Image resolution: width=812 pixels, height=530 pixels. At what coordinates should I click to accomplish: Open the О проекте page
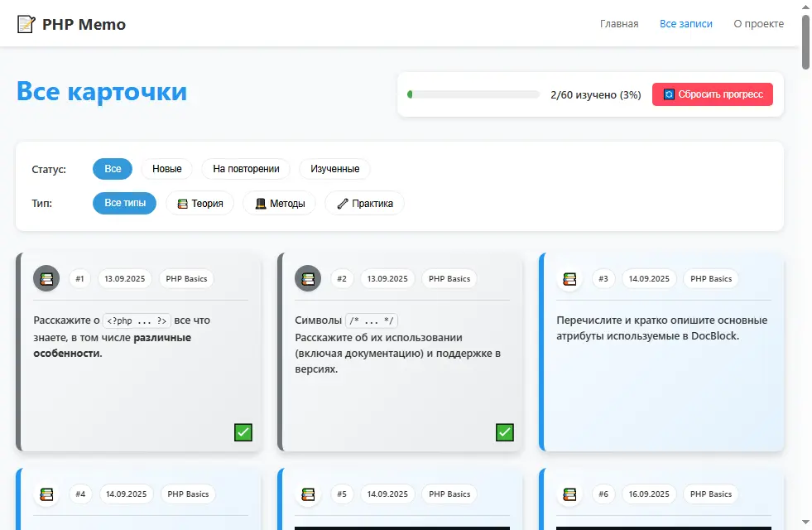click(x=758, y=23)
